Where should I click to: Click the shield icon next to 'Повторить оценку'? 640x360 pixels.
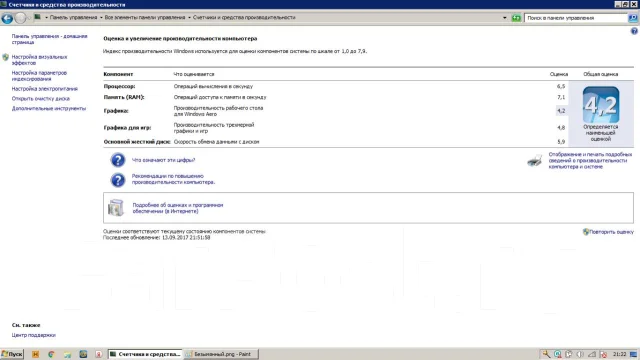(586, 232)
